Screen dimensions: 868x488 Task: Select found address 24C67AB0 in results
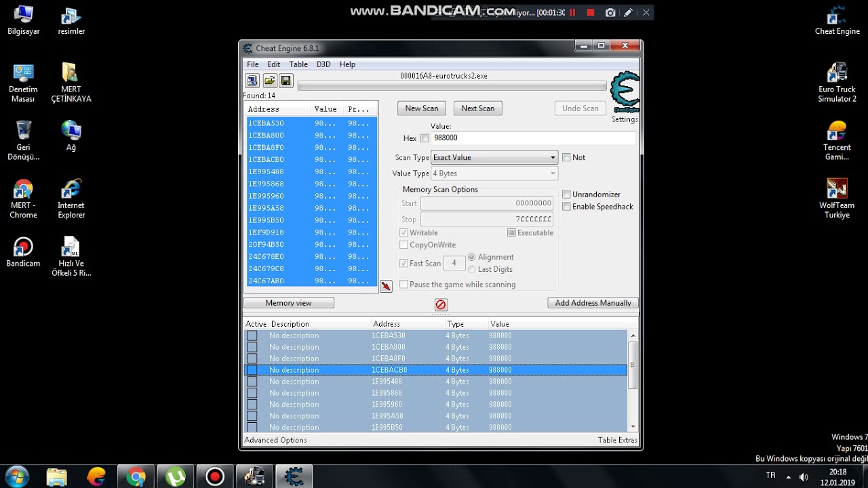click(x=311, y=281)
